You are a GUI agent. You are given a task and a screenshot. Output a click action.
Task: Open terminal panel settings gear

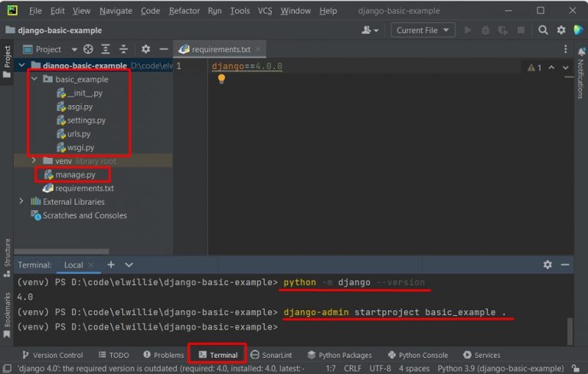point(547,264)
